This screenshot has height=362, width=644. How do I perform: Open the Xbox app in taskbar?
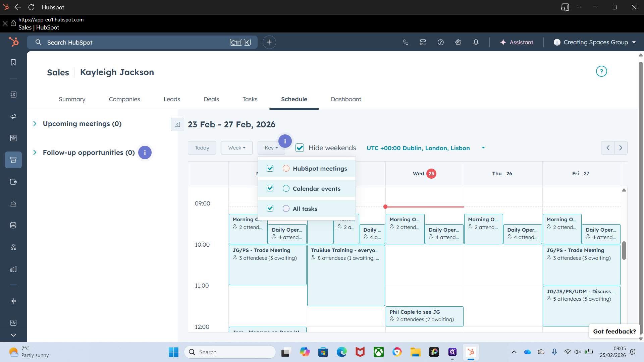click(x=379, y=352)
